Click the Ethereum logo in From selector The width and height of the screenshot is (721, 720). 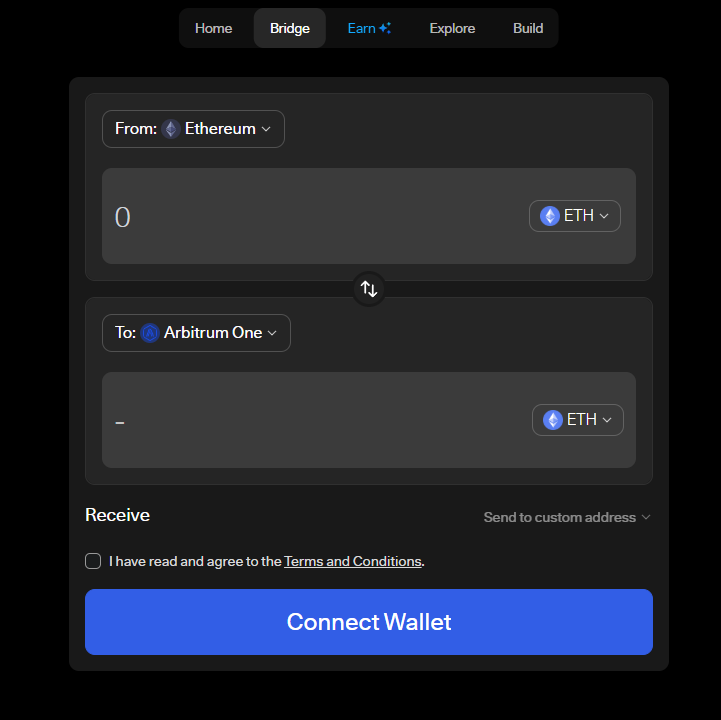coord(171,129)
